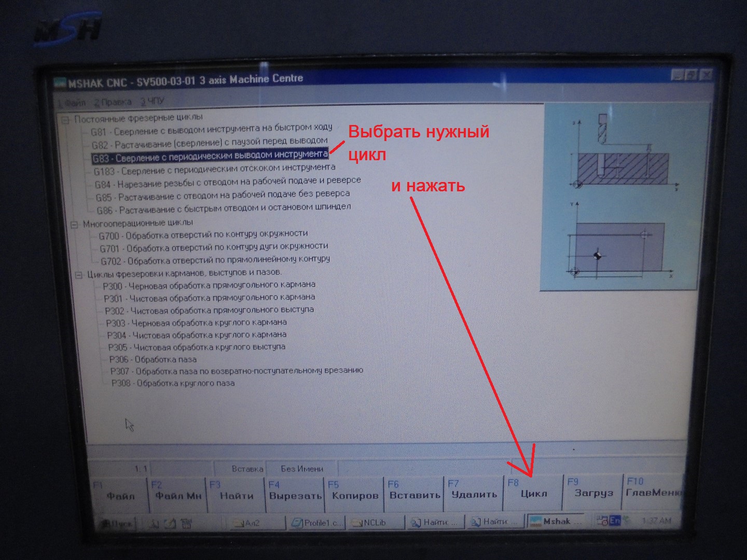Switch to the 'Mshak' taskbar button
This screenshot has width=747, height=560.
pyautogui.click(x=556, y=521)
